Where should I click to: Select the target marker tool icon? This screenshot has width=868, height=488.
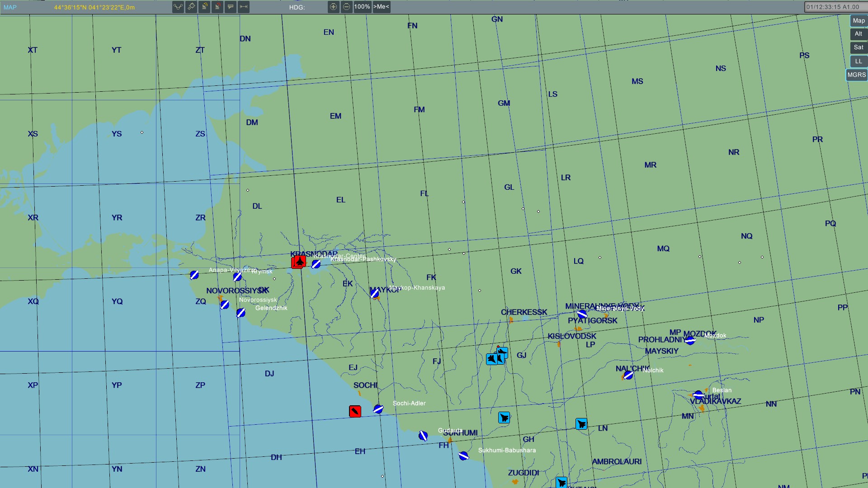click(191, 7)
